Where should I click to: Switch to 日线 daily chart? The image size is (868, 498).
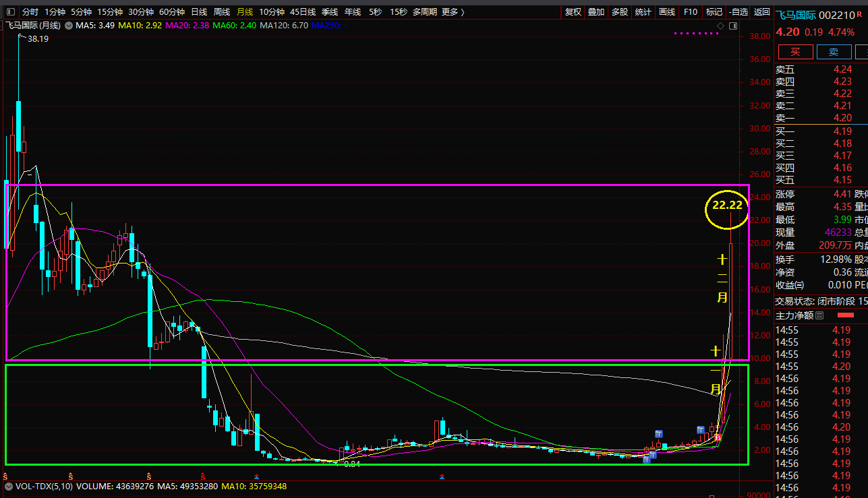[199, 12]
